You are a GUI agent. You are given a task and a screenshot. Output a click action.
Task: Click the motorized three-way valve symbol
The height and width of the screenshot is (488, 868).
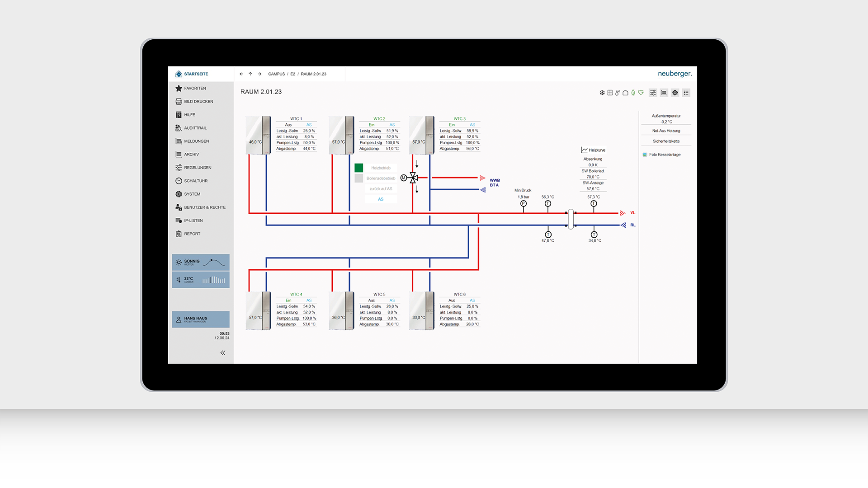click(x=413, y=178)
